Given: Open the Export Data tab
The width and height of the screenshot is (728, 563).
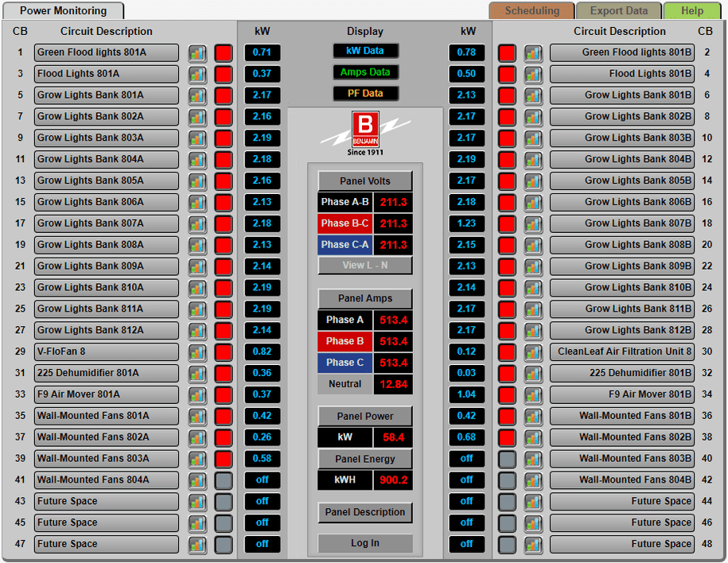Looking at the screenshot, I should (x=618, y=11).
